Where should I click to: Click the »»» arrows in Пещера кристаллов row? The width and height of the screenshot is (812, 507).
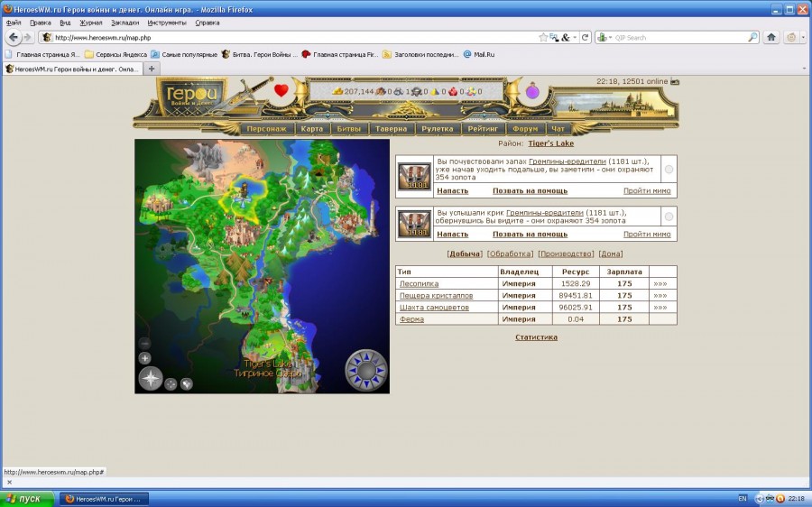[x=660, y=296]
